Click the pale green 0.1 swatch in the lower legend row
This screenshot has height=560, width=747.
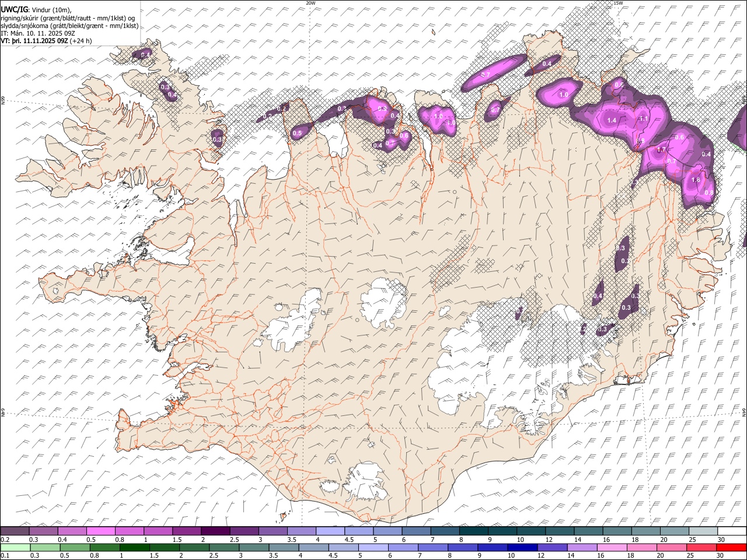[x=15, y=547]
